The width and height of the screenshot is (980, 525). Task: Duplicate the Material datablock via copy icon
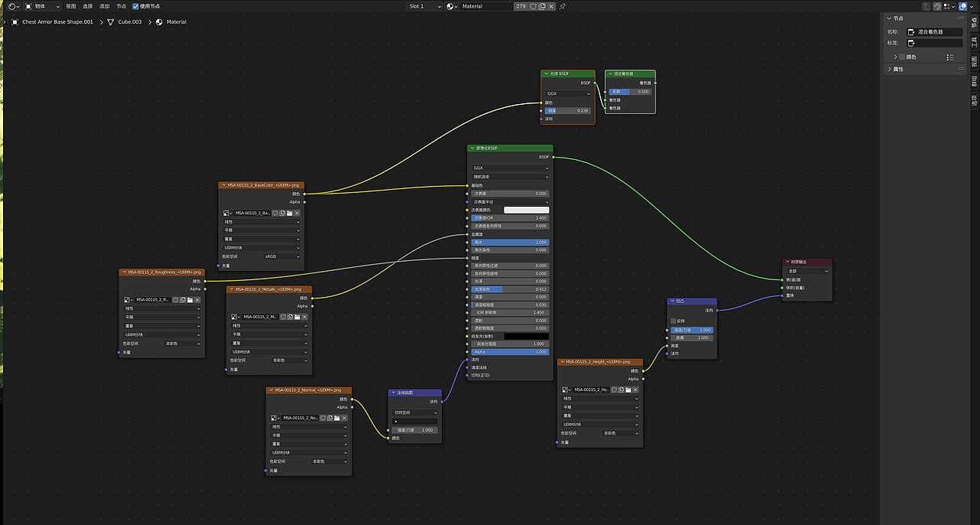543,6
